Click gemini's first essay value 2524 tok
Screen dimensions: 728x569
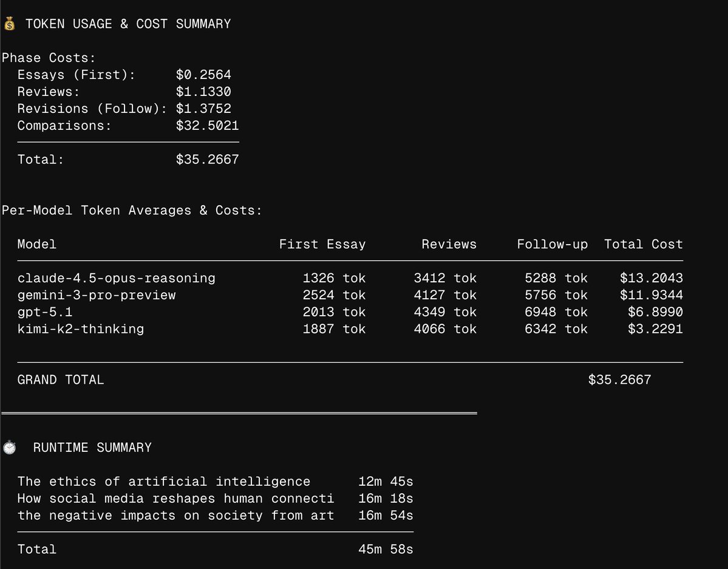point(334,295)
